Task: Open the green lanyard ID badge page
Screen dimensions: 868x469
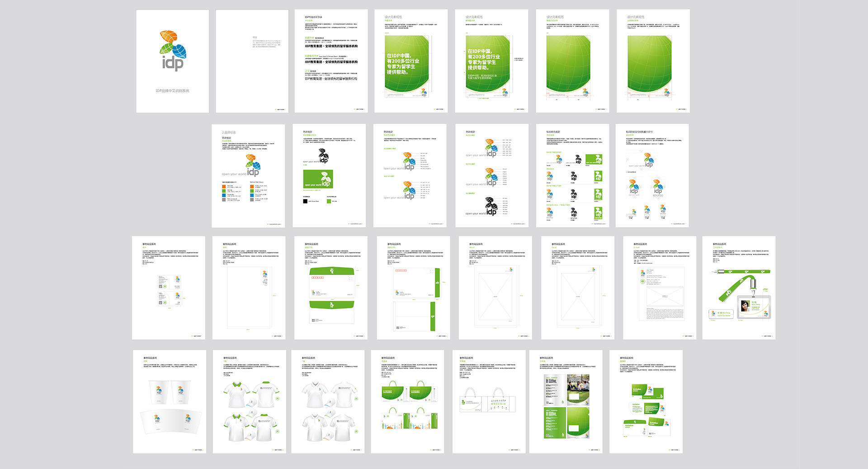Action: (738, 288)
